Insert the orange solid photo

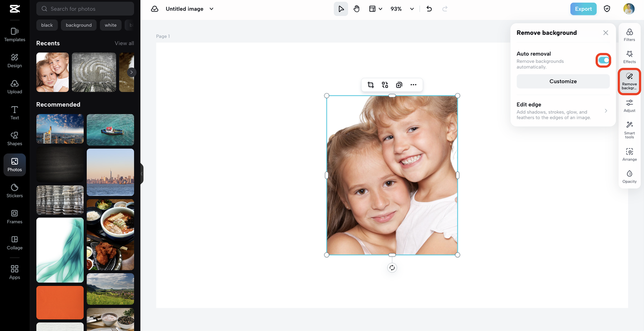(x=60, y=303)
